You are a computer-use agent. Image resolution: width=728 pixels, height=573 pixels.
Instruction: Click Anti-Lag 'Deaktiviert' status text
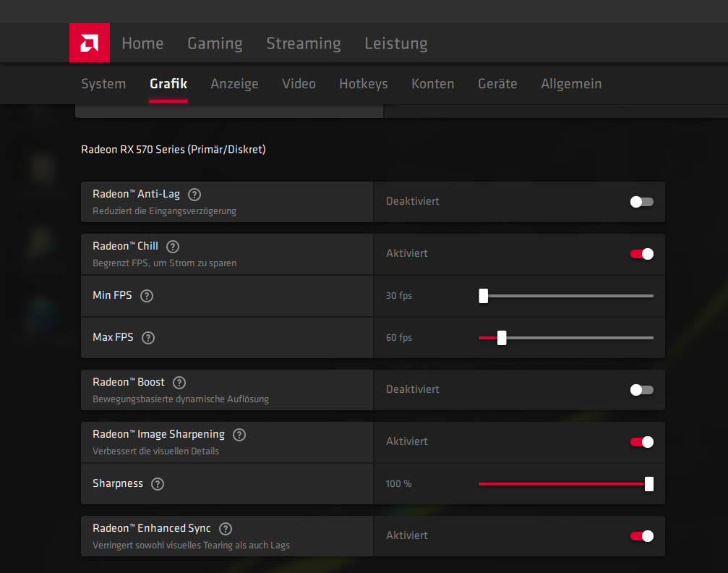coord(413,202)
